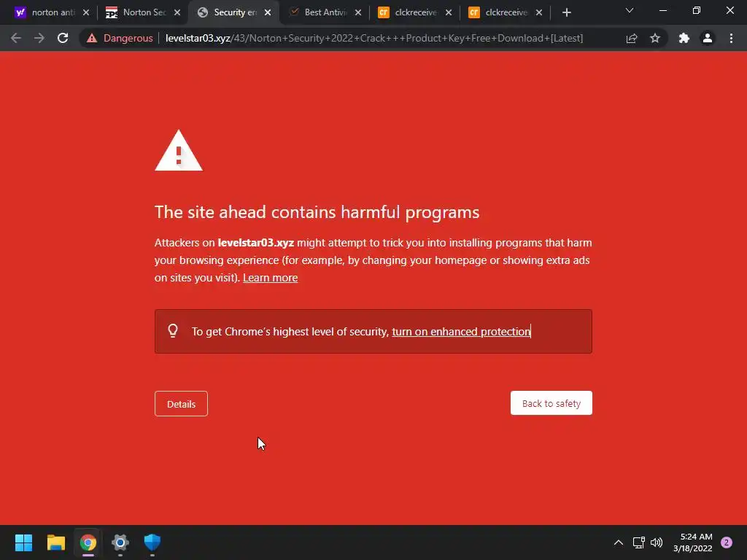Open the Extensions puzzle icon

coord(684,38)
